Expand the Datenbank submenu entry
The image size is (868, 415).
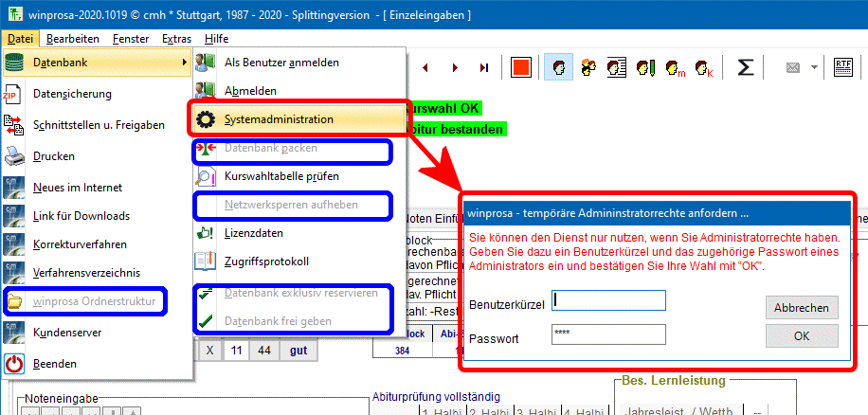pos(95,63)
